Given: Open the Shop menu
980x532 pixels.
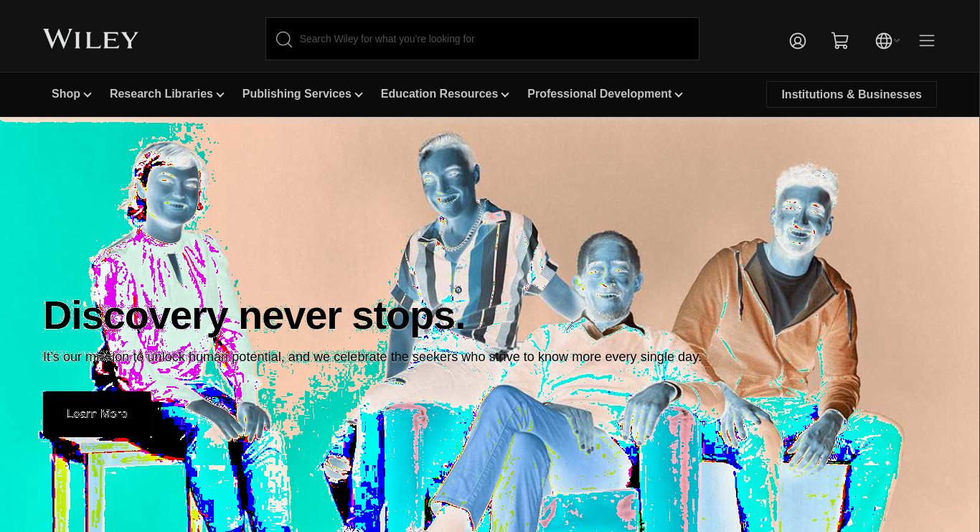Looking at the screenshot, I should coord(66,94).
